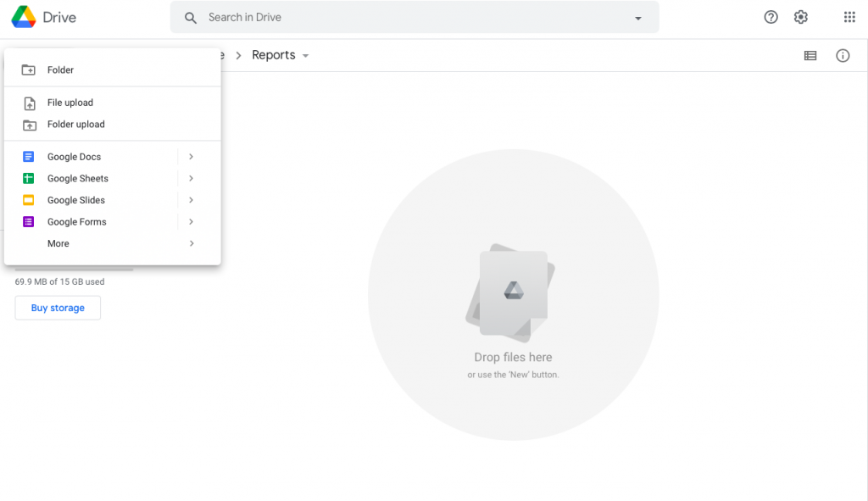Choose Folder upload from the menu
868x501 pixels.
click(x=77, y=123)
